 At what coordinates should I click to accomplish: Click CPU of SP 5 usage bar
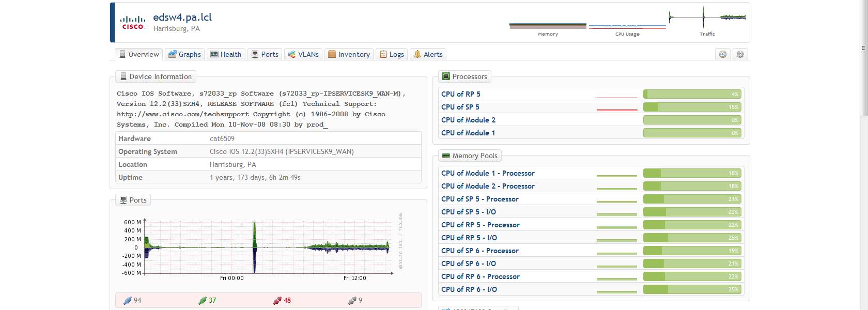pyautogui.click(x=692, y=107)
